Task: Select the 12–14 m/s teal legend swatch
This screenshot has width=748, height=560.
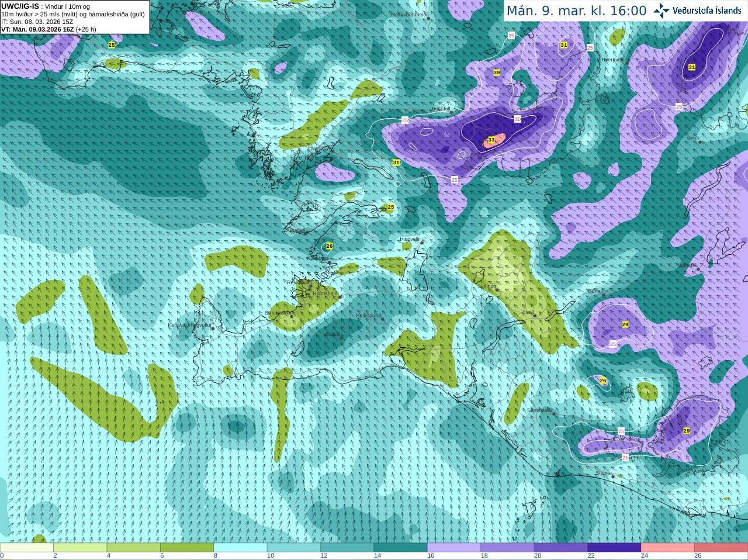Action: pyautogui.click(x=347, y=548)
